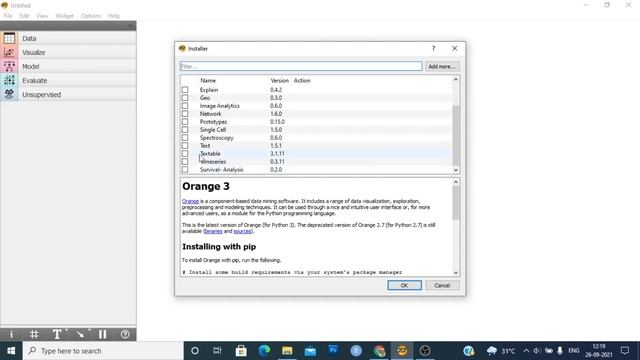Open the notification center icon
Viewport: 640px width, 360px height.
click(625, 351)
